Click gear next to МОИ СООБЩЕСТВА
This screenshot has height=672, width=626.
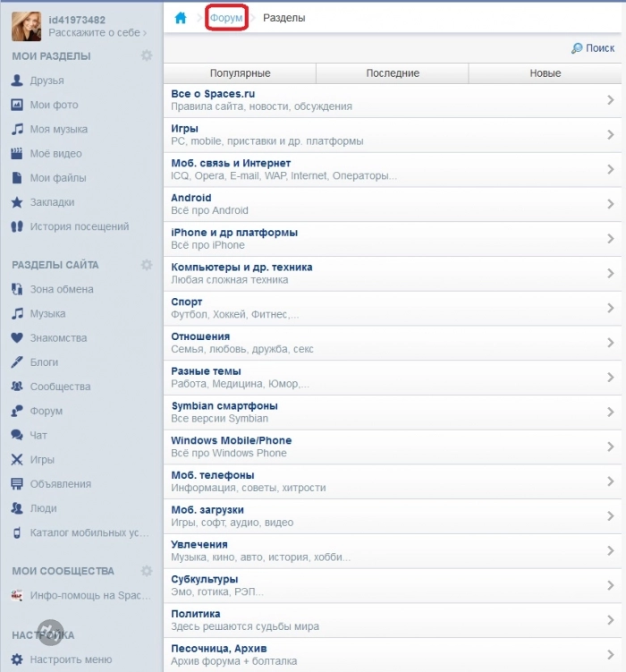click(147, 571)
